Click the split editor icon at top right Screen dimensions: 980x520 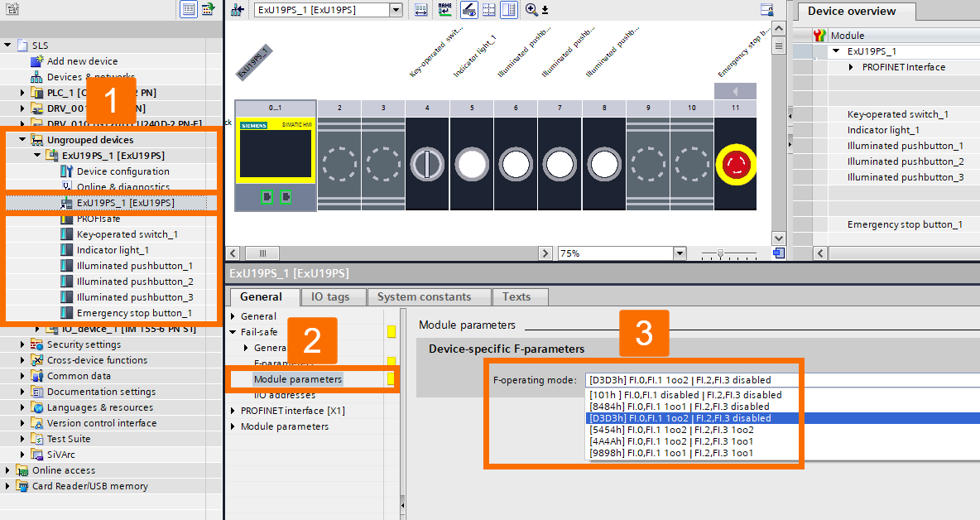(x=765, y=8)
